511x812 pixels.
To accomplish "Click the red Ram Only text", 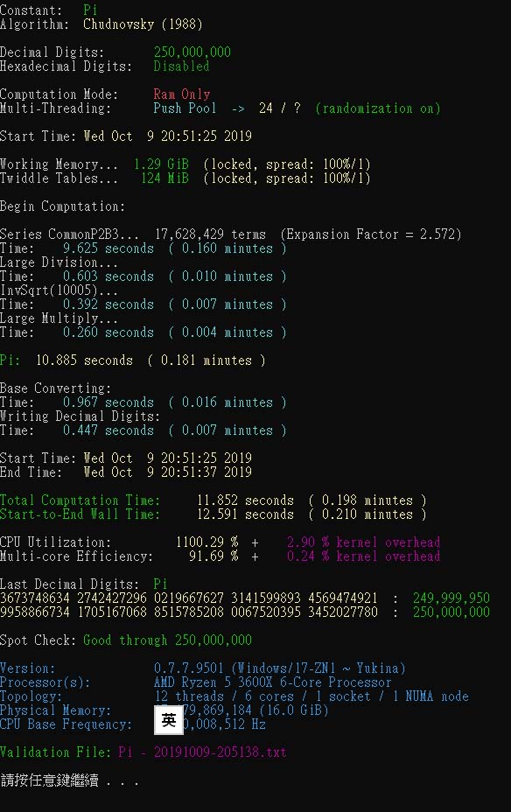I will point(182,94).
